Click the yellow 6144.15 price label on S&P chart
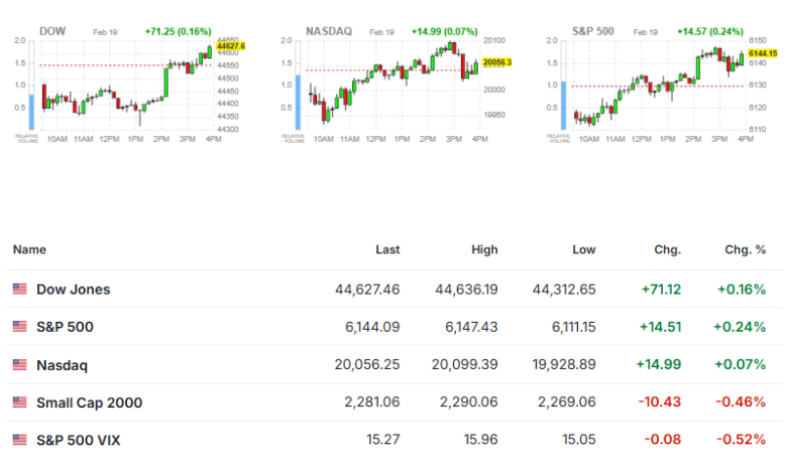Viewport: 806px width, 465px height. [763, 53]
